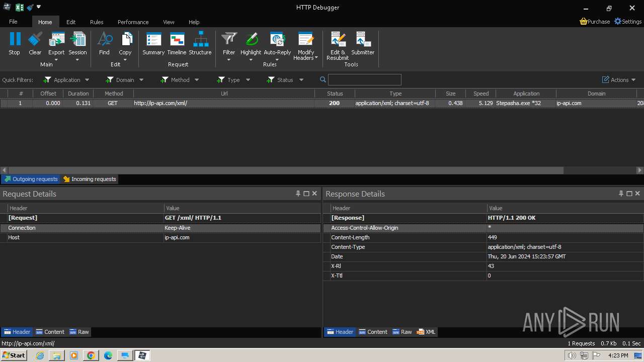Expand the Session dropdown arrow
Screen dimensions: 644x362
(77, 60)
